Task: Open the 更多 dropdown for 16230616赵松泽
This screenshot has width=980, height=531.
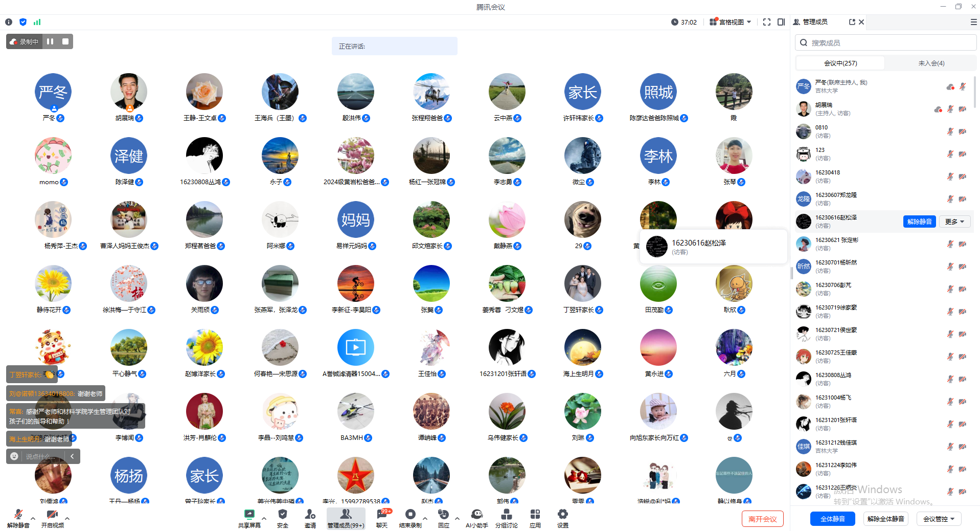Action: coord(954,222)
